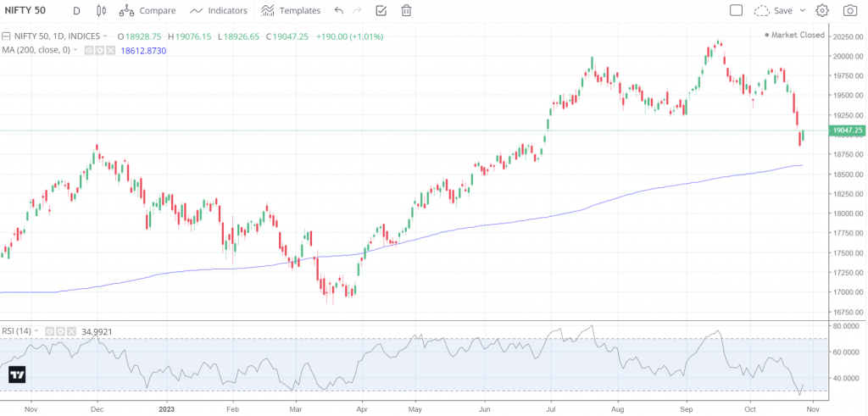This screenshot has height=416, width=868.
Task: Click the cloud Save button
Action: [x=773, y=10]
